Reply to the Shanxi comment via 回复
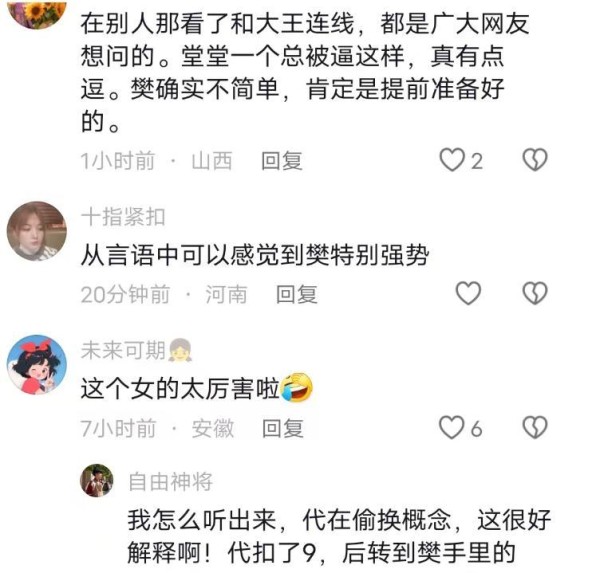600x573 pixels. coord(282,161)
